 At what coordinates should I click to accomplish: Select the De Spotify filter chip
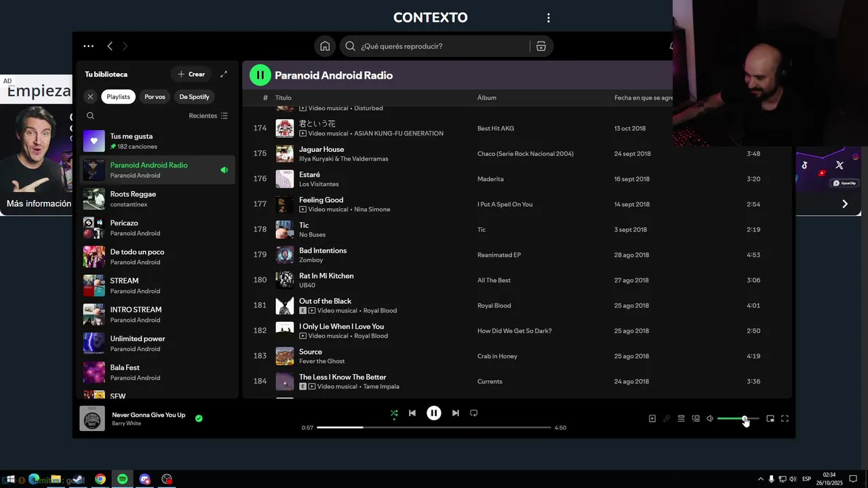pos(195,97)
